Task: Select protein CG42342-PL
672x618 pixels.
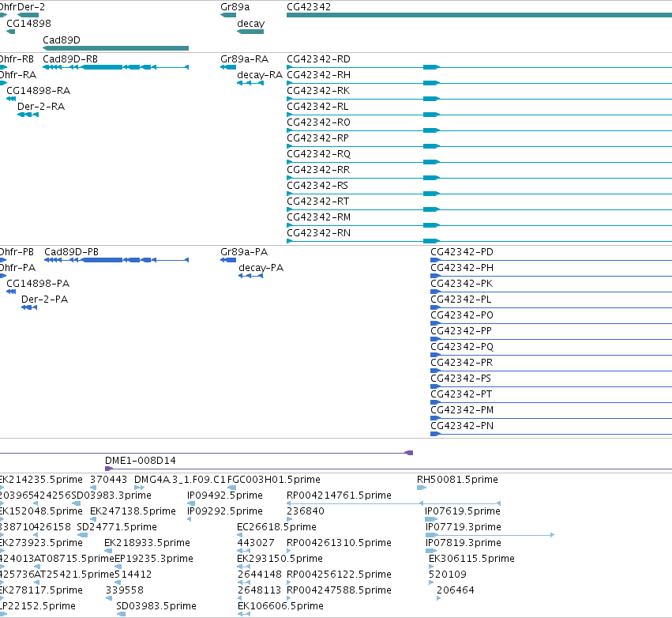Action: (x=461, y=300)
